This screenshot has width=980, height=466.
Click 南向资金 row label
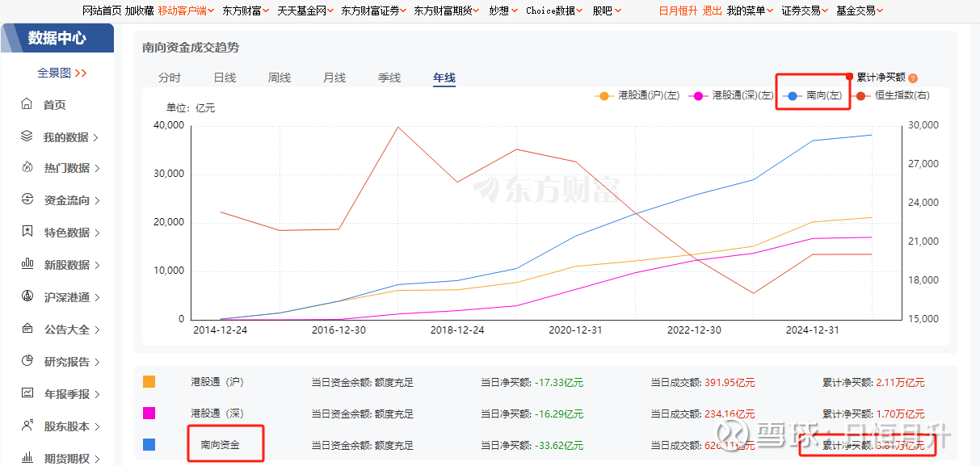tap(221, 445)
